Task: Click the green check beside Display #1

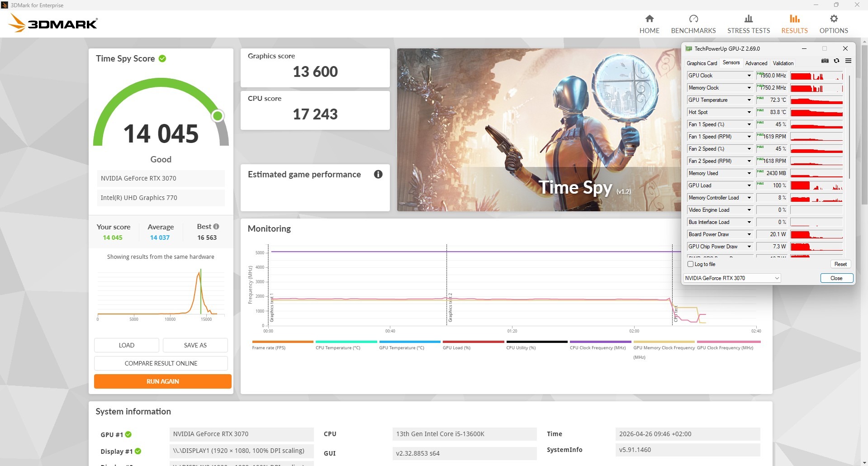Action: click(x=138, y=451)
